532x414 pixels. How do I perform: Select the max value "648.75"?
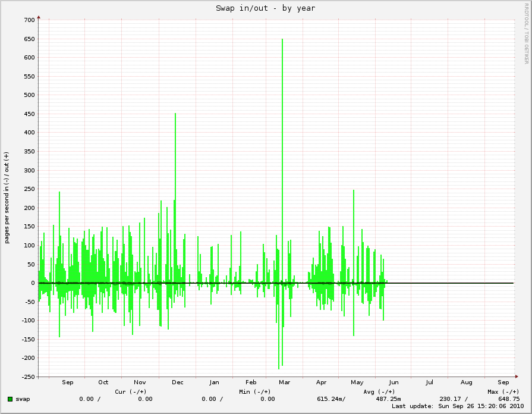[x=509, y=399]
